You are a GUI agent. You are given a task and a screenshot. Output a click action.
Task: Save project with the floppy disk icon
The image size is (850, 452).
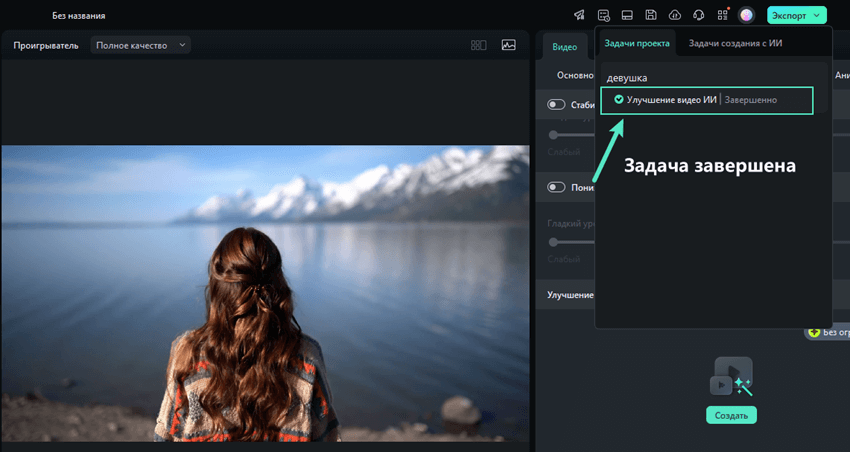tap(651, 15)
